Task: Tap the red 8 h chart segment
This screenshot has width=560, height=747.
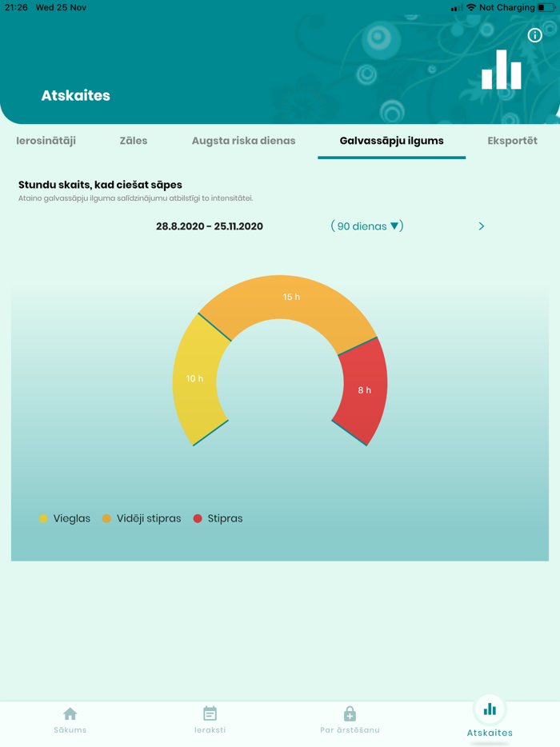Action: coord(365,390)
